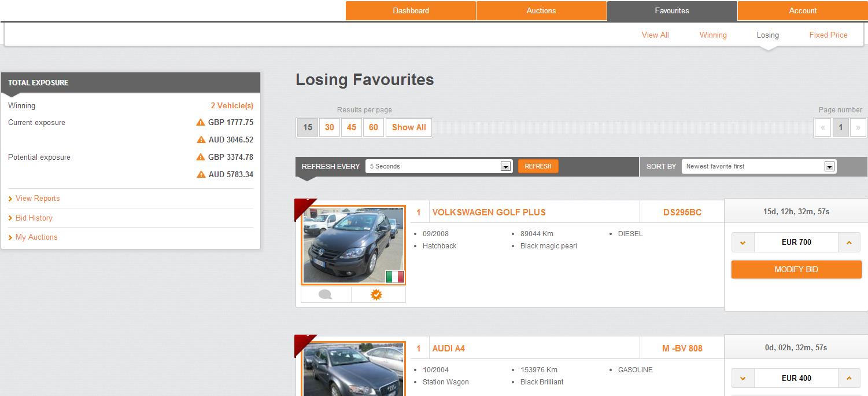Go to previous page arrow

(823, 127)
